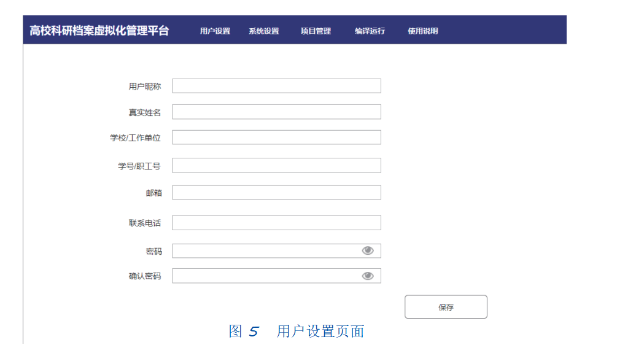The height and width of the screenshot is (353, 644).
Task: Open the 项目管理 menu
Action: pyautogui.click(x=316, y=31)
